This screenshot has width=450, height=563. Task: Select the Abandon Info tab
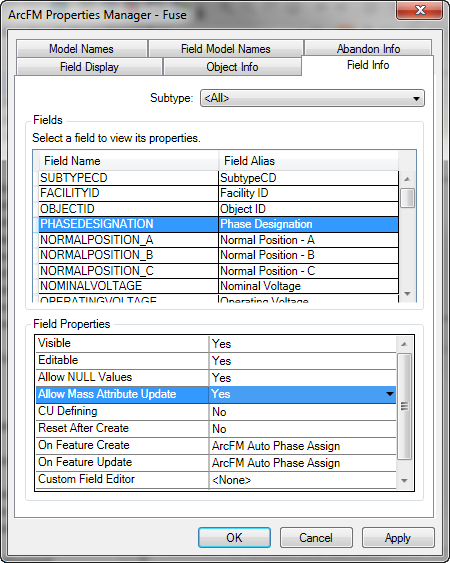(368, 48)
